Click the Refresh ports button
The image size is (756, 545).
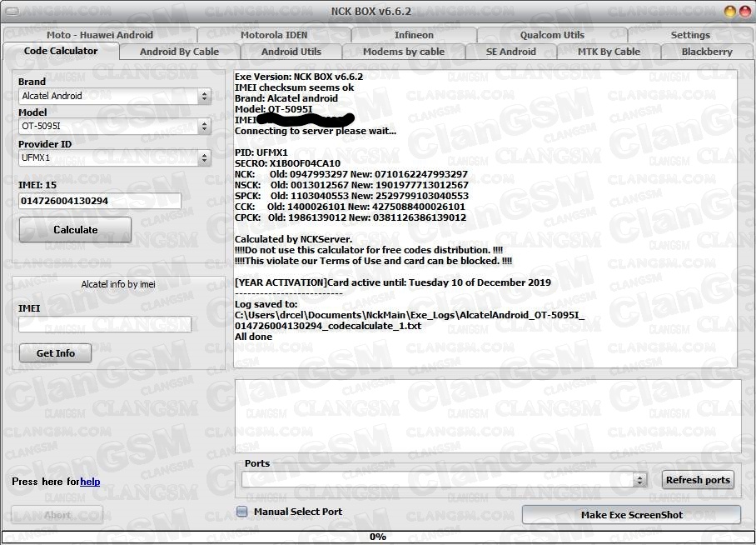coord(698,480)
